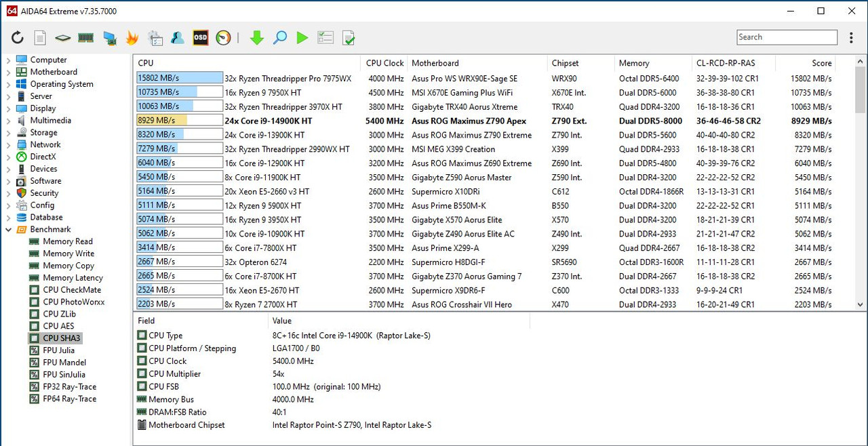Click the user silhouette toolbar icon
Viewport: 868px width, 446px height.
(x=178, y=38)
